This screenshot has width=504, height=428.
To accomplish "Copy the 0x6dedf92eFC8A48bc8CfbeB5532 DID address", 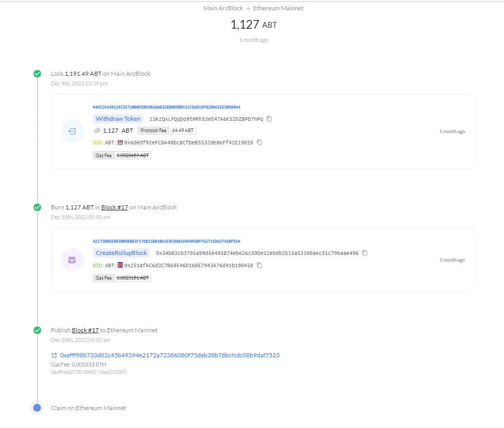I will [259, 142].
